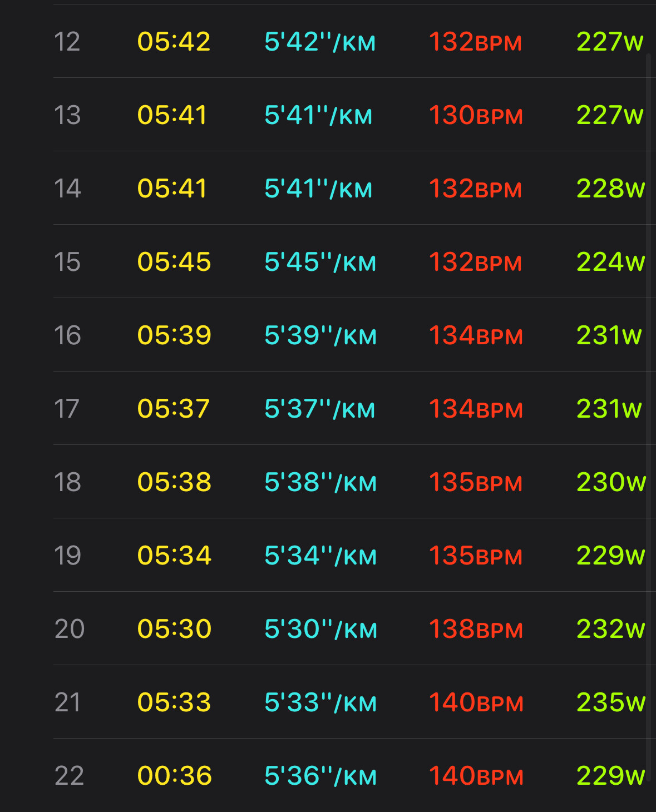Select the 232W power value in split 20
656x812 pixels.
point(610,629)
